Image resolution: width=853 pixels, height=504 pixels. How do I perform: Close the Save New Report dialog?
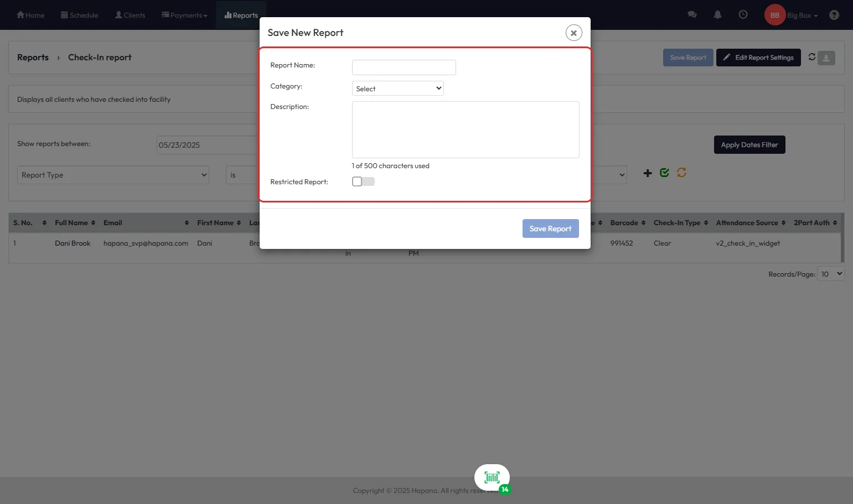click(573, 33)
